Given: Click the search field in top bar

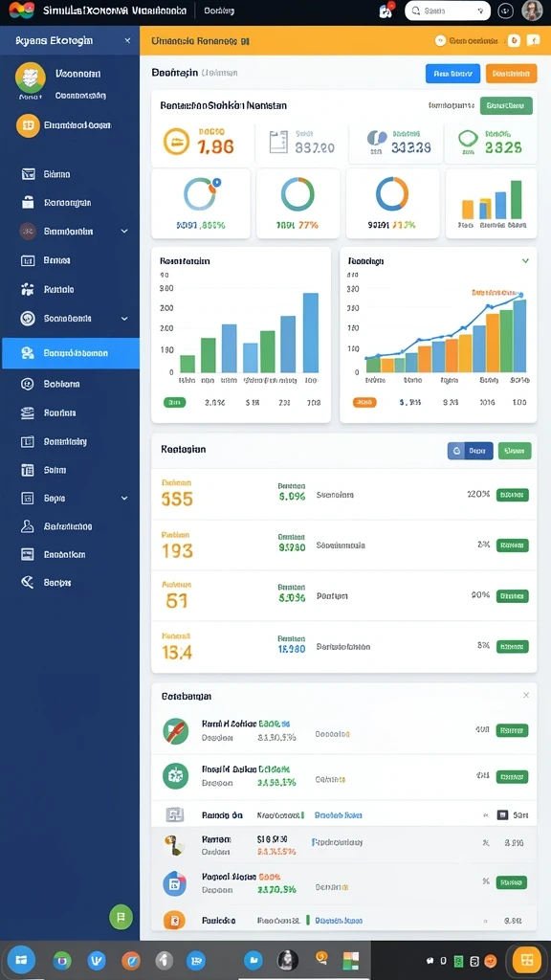Looking at the screenshot, I should [448, 11].
